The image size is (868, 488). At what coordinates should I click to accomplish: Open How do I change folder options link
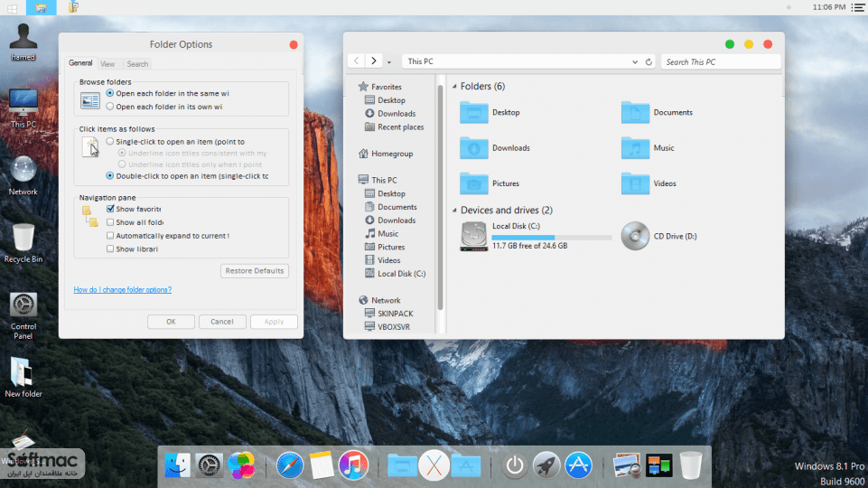pos(122,290)
